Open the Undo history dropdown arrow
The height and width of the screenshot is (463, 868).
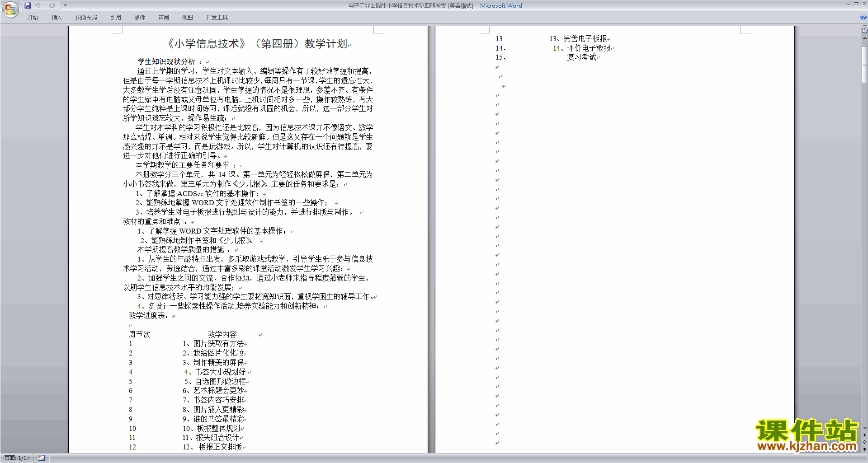(44, 5)
